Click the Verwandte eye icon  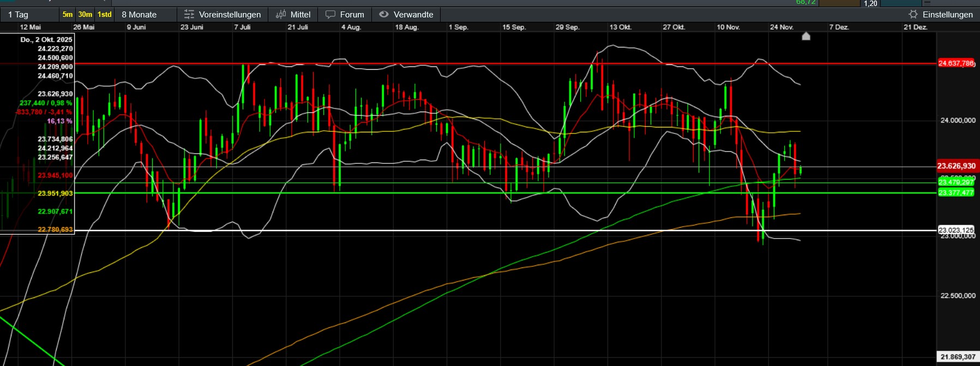click(384, 15)
